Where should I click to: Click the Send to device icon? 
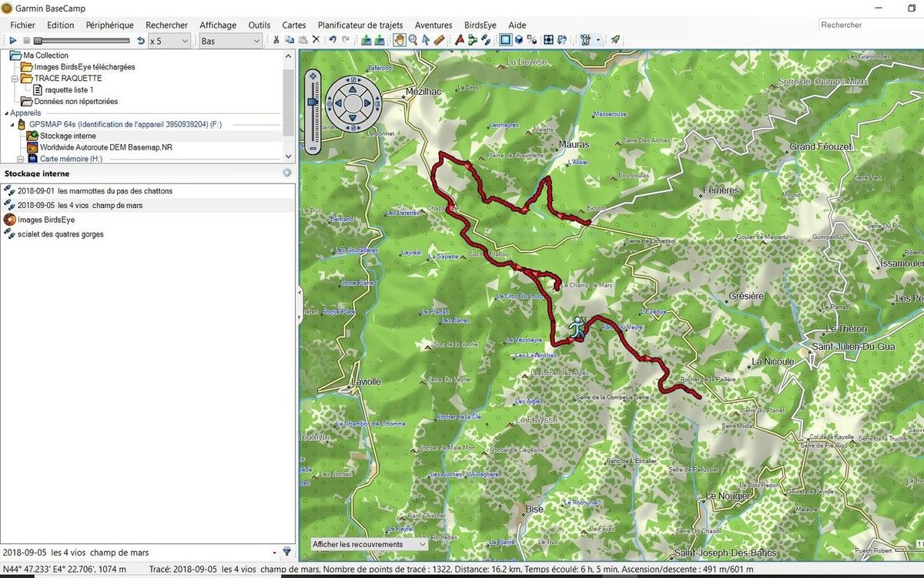pos(367,40)
